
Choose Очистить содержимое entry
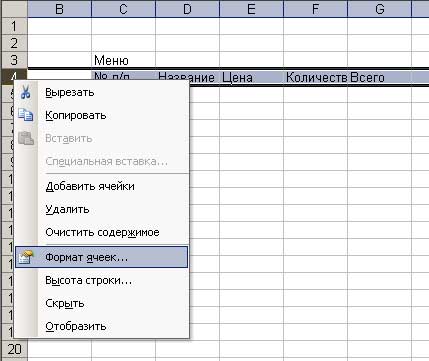102,232
